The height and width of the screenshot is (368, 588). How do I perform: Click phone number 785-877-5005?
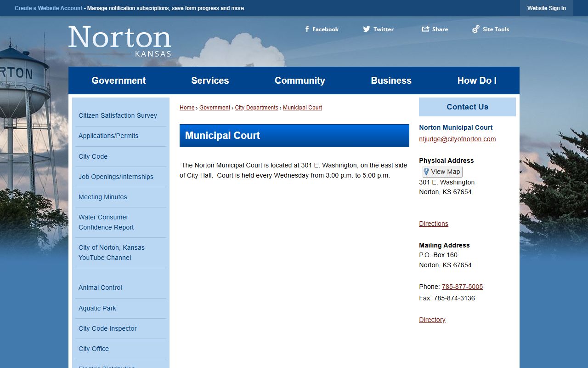tap(462, 287)
